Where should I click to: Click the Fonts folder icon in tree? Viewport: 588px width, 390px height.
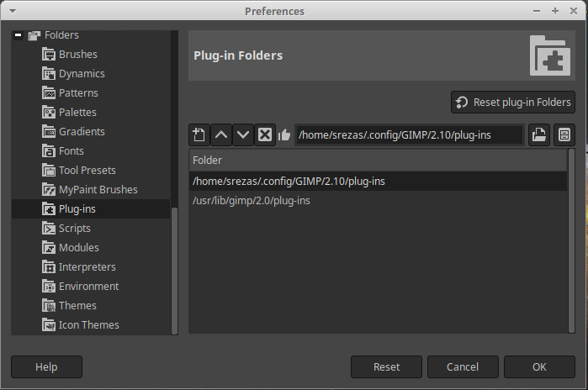[x=49, y=151]
